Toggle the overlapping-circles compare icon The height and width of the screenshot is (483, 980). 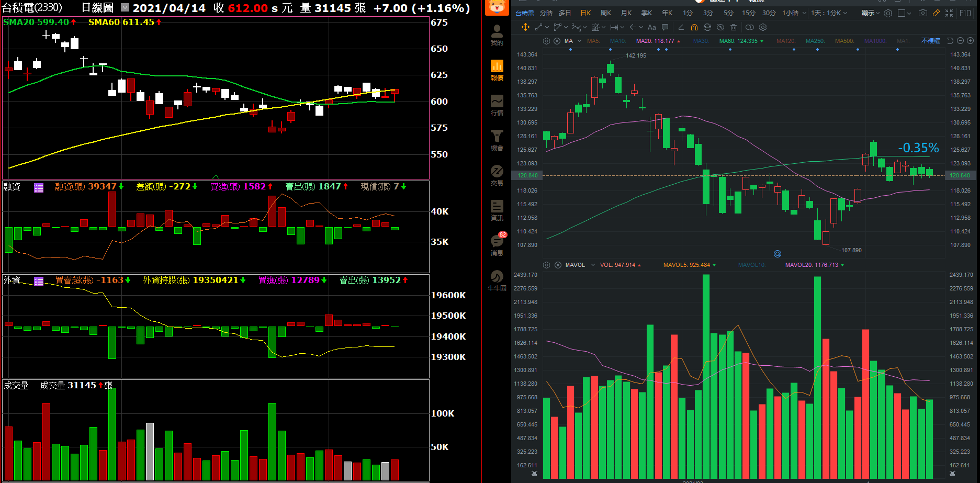[750, 27]
